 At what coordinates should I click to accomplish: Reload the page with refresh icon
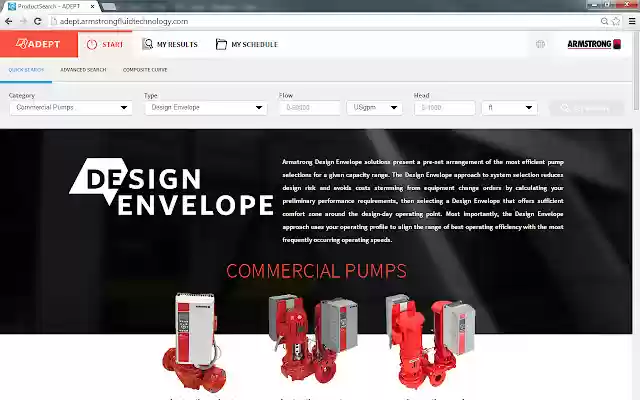38,21
